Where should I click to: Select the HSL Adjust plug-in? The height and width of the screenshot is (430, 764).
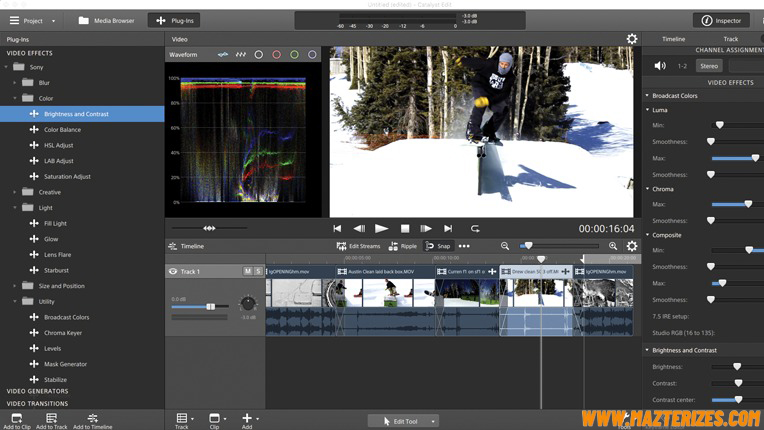(58, 145)
